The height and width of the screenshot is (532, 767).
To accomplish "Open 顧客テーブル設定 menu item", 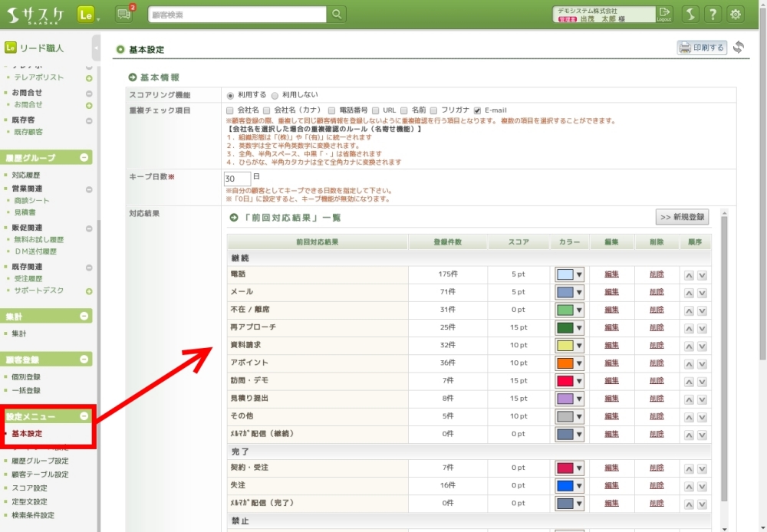I will [x=40, y=475].
